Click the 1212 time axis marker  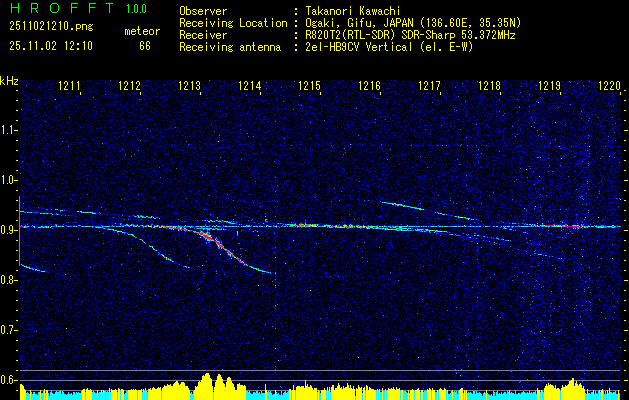click(x=130, y=85)
